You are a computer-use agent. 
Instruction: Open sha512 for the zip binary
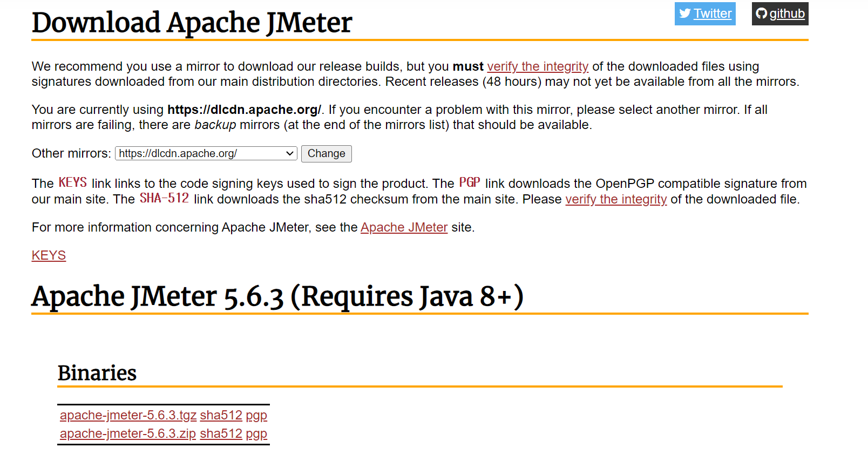[221, 433]
